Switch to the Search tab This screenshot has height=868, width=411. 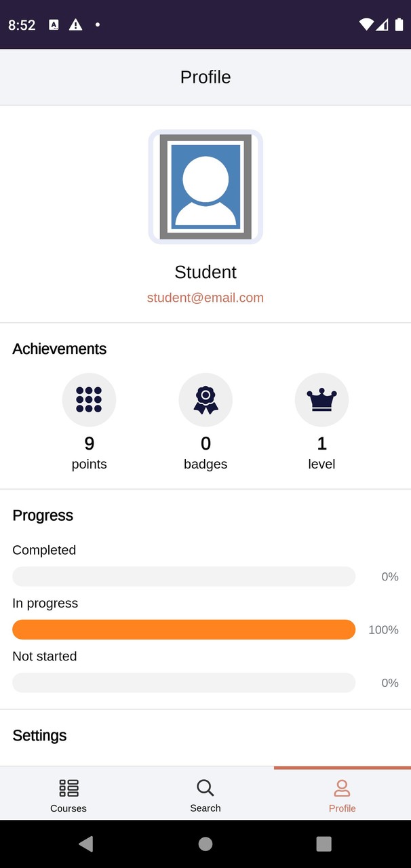tap(206, 795)
